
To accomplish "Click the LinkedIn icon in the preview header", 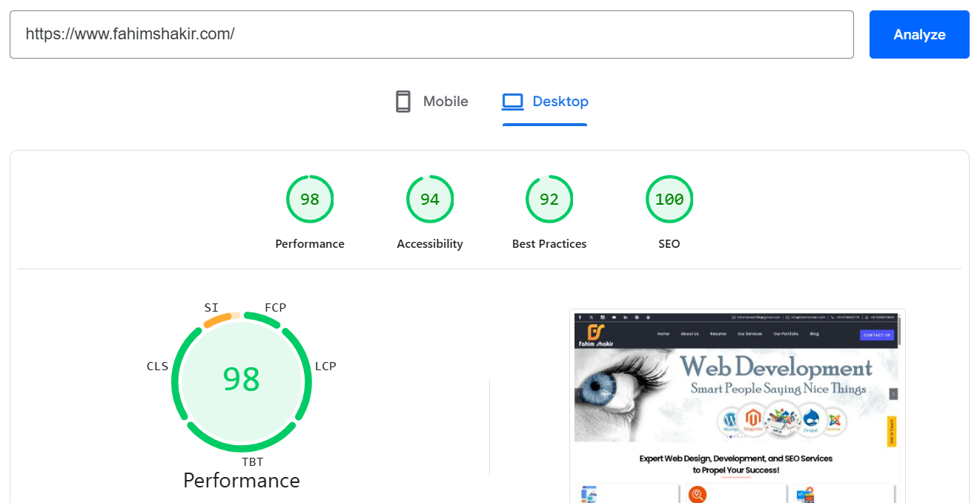I will (625, 317).
